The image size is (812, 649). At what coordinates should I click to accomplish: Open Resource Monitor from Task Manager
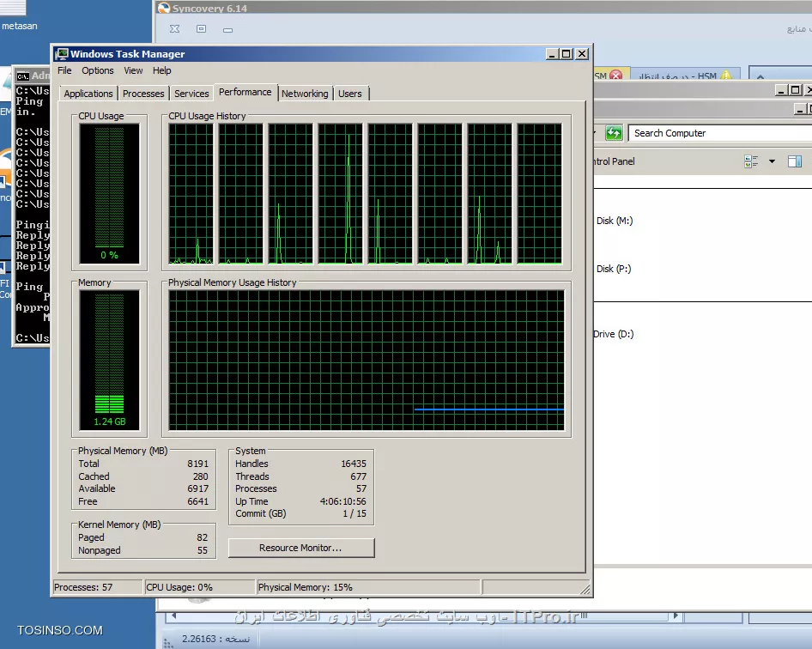click(301, 548)
